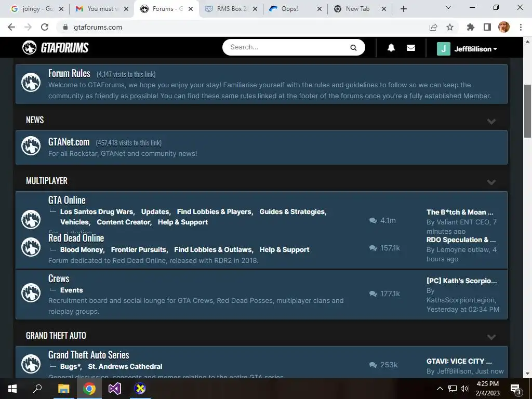Viewport: 532px width, 399px height.
Task: Open Content Creator subforum
Action: [x=124, y=222]
